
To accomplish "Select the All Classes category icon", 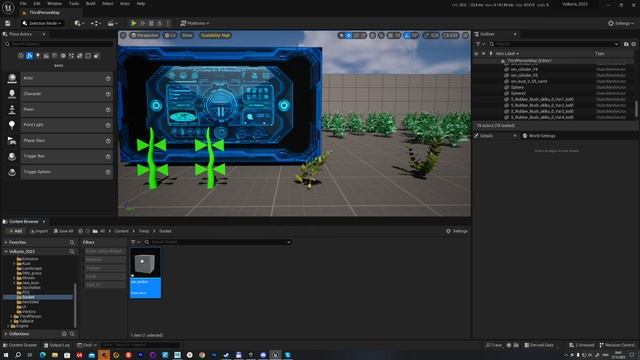I will pyautogui.click(x=96, y=56).
